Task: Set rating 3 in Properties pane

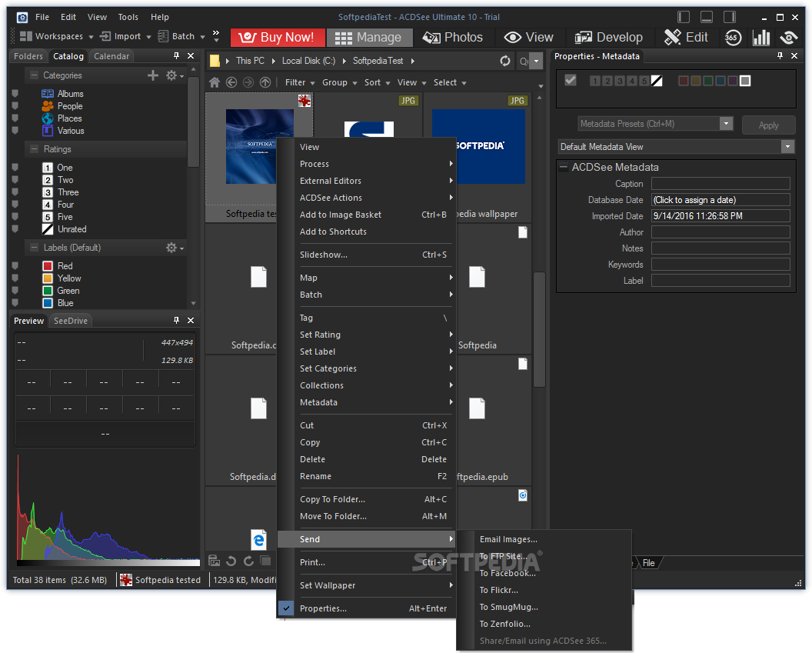Action: pos(620,81)
